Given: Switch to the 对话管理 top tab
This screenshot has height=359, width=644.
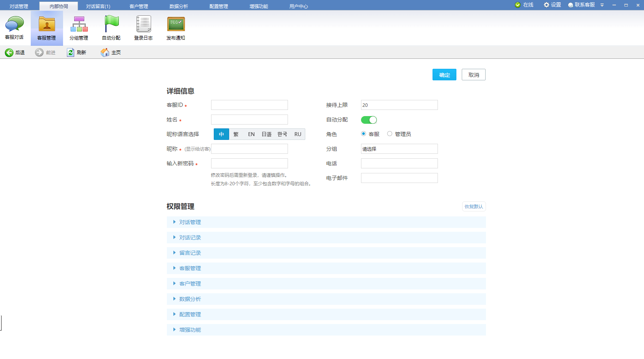Looking at the screenshot, I should coord(19,6).
